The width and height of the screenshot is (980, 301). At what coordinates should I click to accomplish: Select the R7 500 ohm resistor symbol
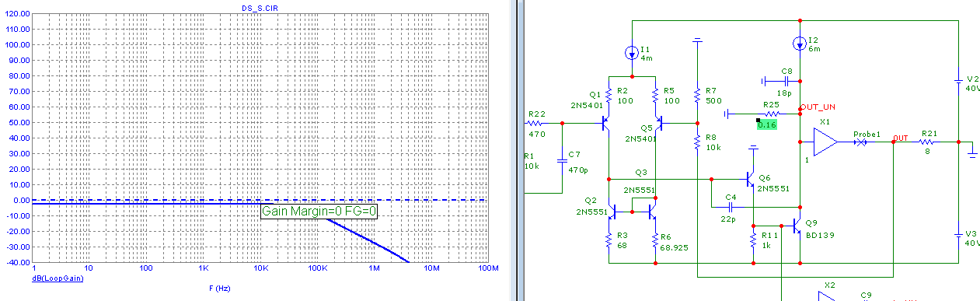697,96
